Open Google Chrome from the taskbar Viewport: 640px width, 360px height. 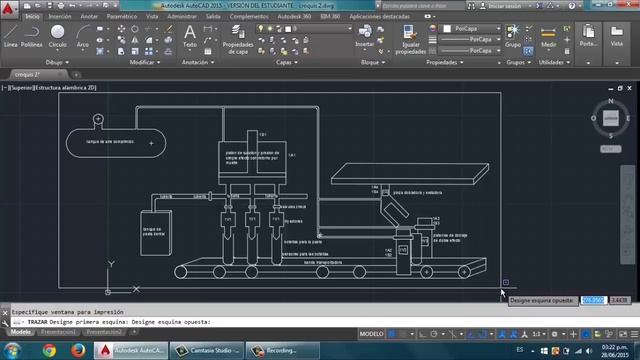click(49, 351)
